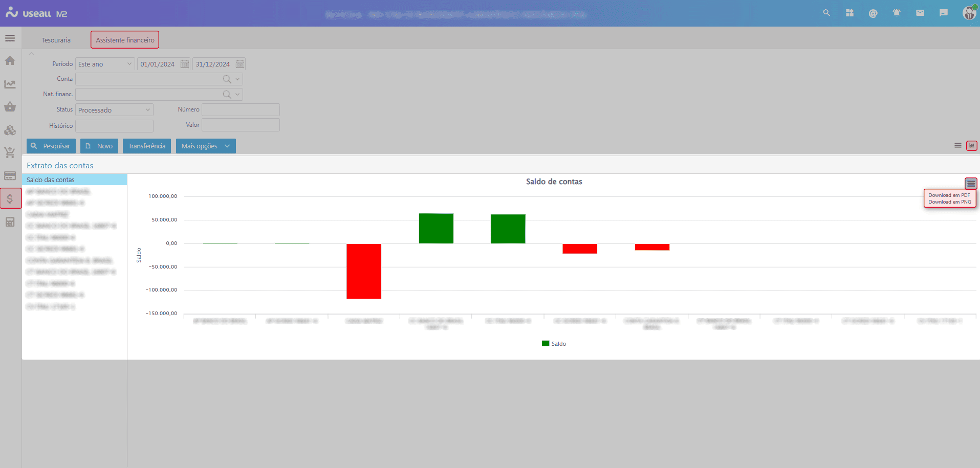Open the calculator icon in sidebar
Viewport: 980px width, 468px height.
(10, 222)
